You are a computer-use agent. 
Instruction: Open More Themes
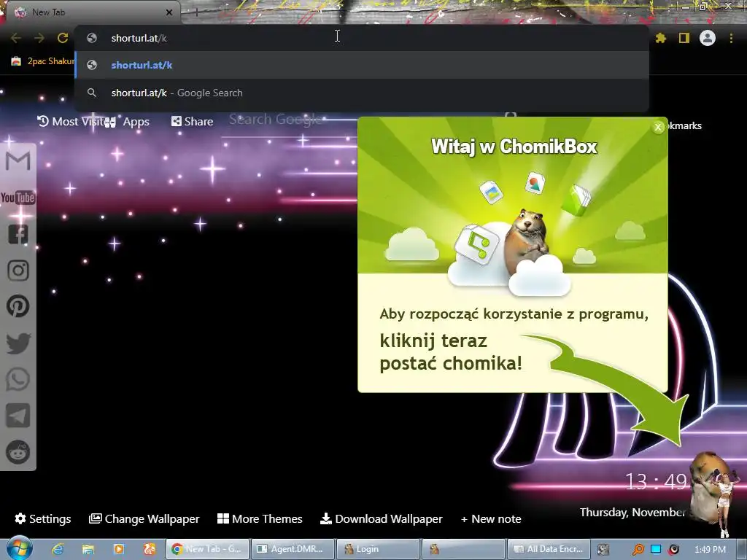pos(260,518)
